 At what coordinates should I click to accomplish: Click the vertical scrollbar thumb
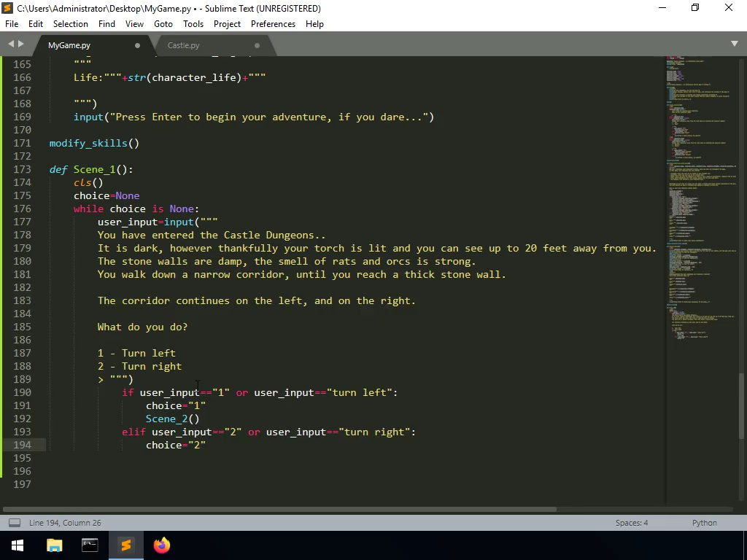[741, 406]
